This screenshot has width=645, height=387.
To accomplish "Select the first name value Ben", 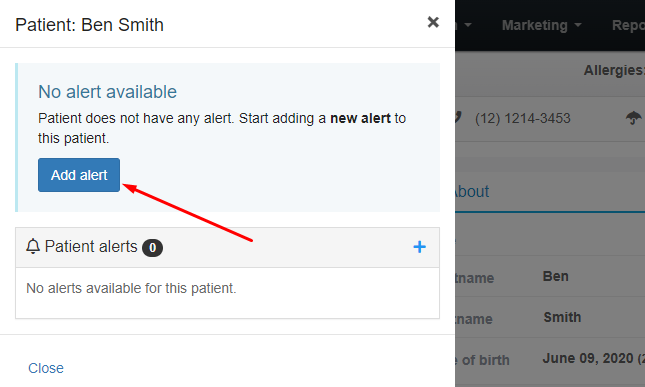I will pos(555,276).
